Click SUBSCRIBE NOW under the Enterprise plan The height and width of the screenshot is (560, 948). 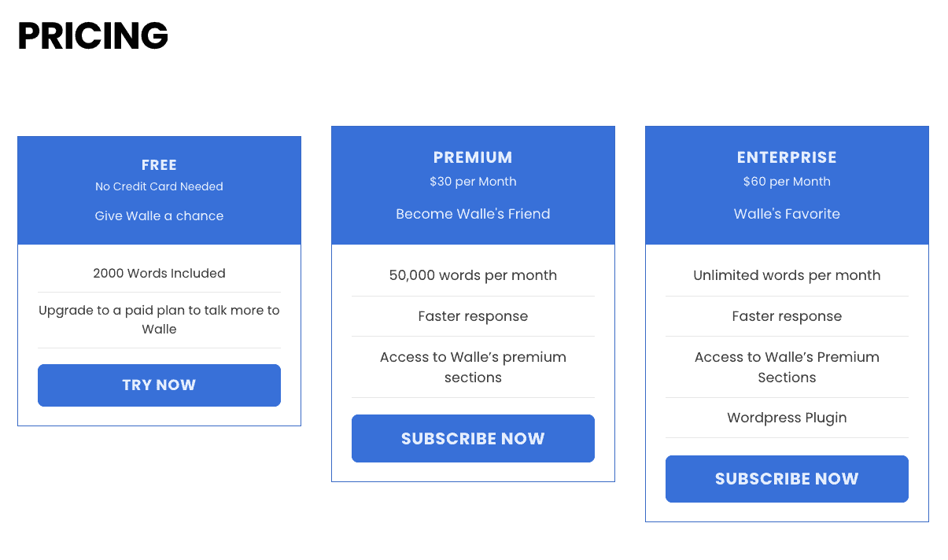point(787,479)
